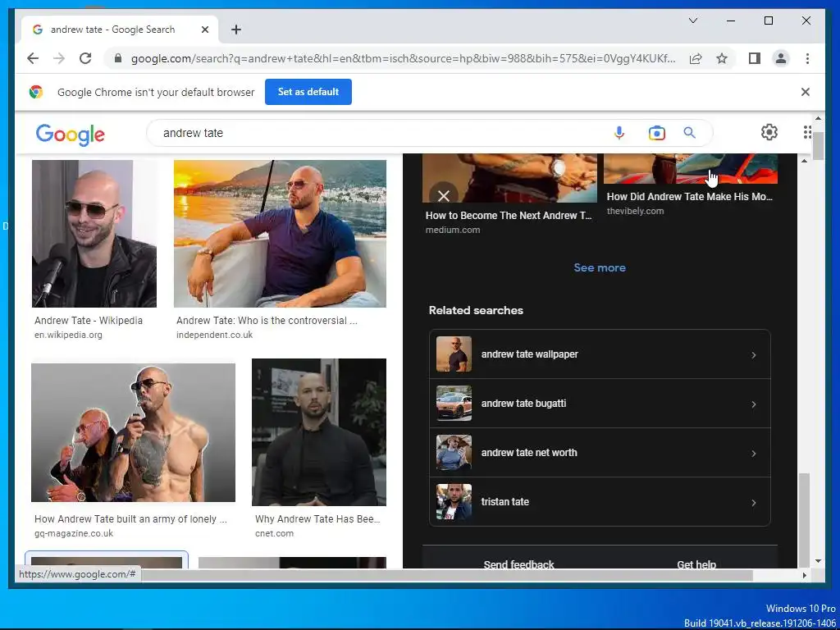Share this page using the share icon
This screenshot has width=840, height=630.
[x=696, y=58]
